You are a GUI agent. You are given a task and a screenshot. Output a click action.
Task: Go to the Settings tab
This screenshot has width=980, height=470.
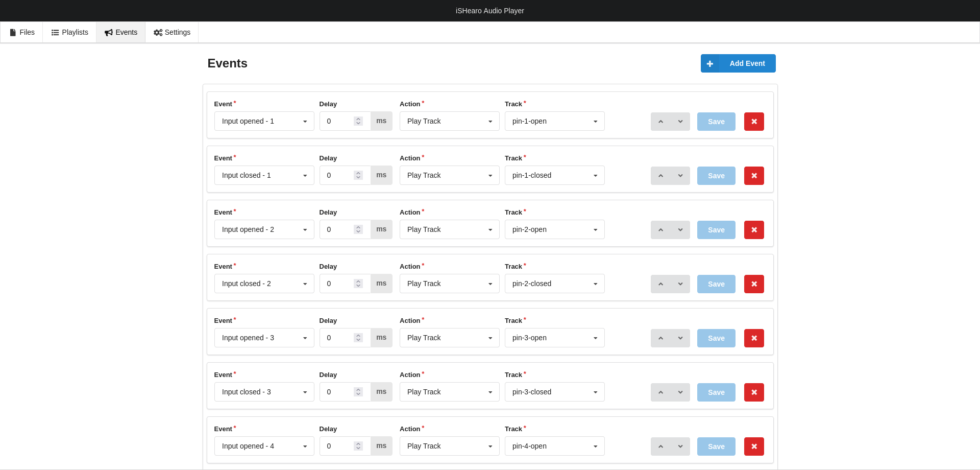[172, 32]
